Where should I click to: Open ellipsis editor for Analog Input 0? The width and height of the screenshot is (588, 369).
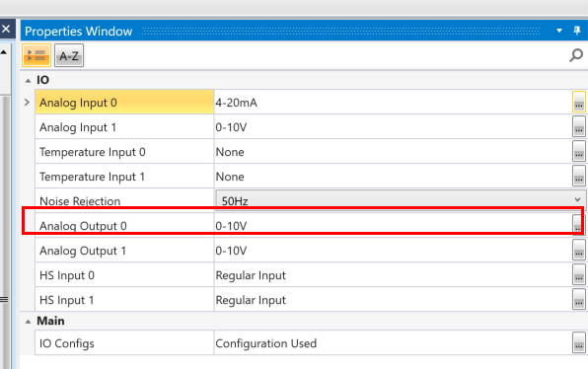coord(579,102)
